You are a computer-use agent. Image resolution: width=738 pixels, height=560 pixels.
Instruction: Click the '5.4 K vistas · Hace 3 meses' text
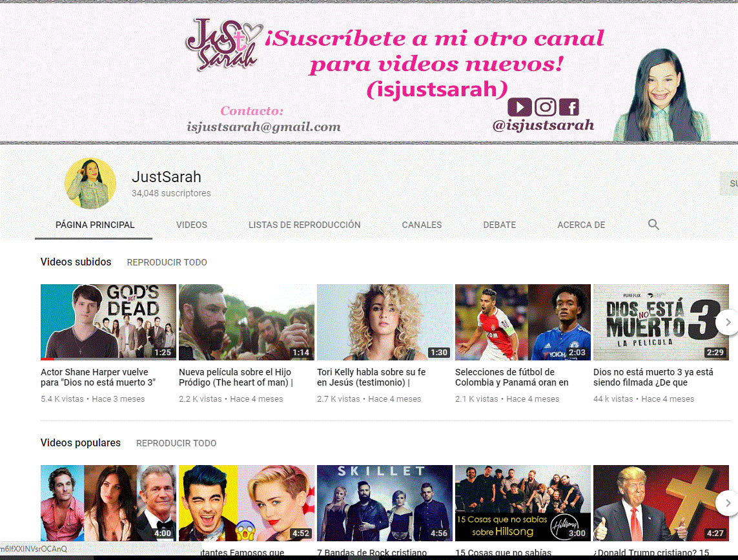tap(93, 399)
